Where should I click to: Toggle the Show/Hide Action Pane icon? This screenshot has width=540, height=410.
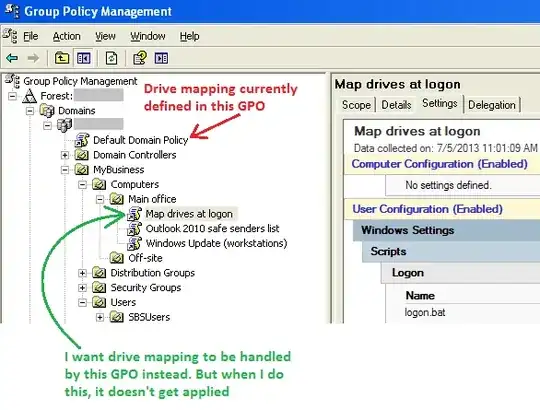pyautogui.click(x=161, y=58)
